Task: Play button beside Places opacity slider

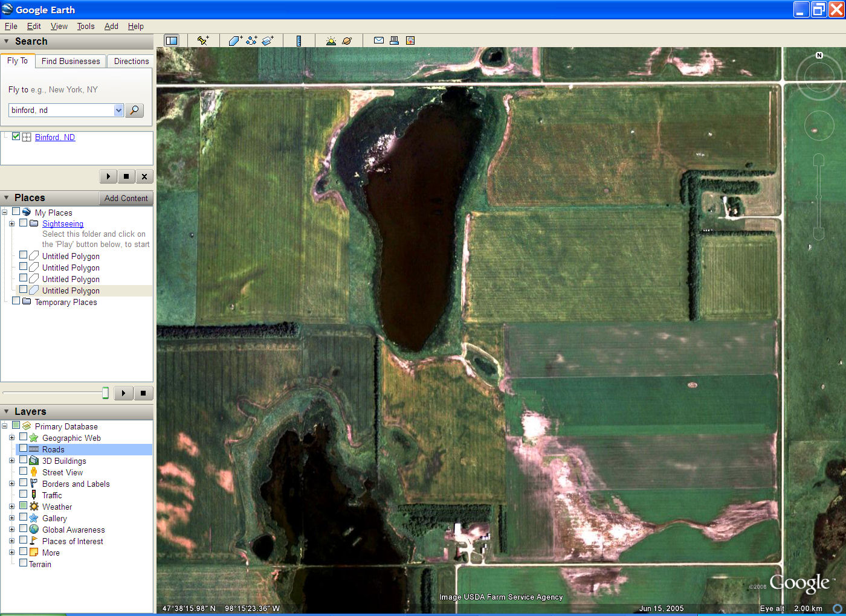Action: [x=123, y=393]
